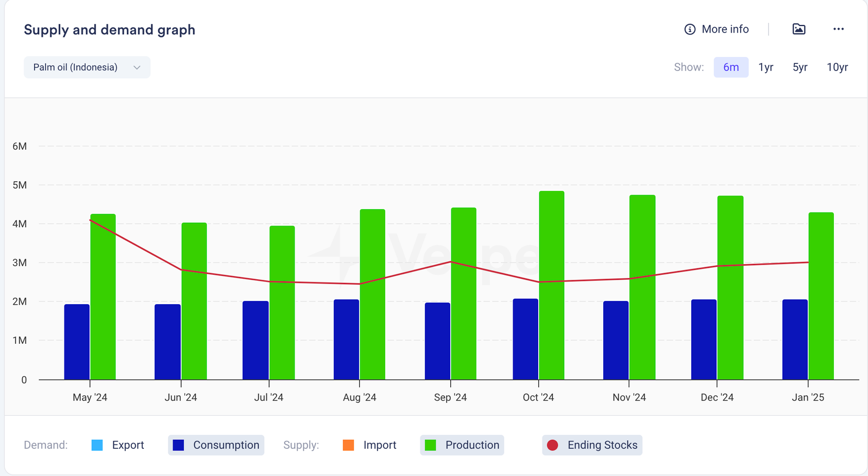Click the chevron arrow in commodity selector
Image resolution: width=868 pixels, height=476 pixels.
[137, 67]
